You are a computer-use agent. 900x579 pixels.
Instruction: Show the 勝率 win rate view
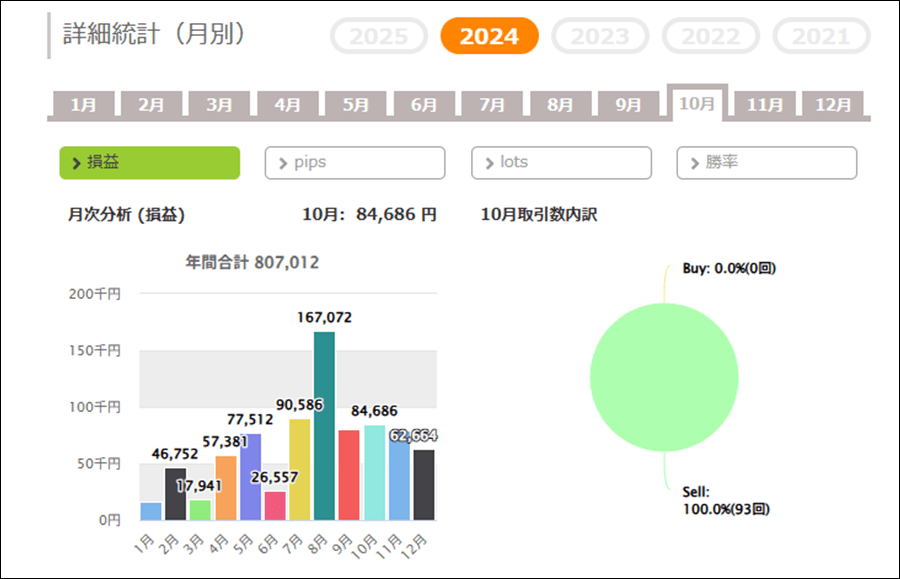click(767, 163)
